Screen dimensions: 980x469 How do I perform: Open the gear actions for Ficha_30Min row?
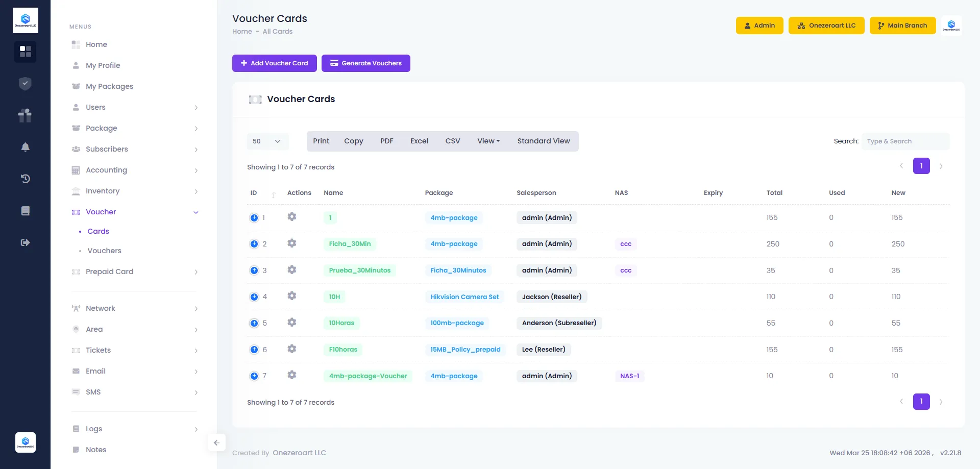(x=291, y=243)
